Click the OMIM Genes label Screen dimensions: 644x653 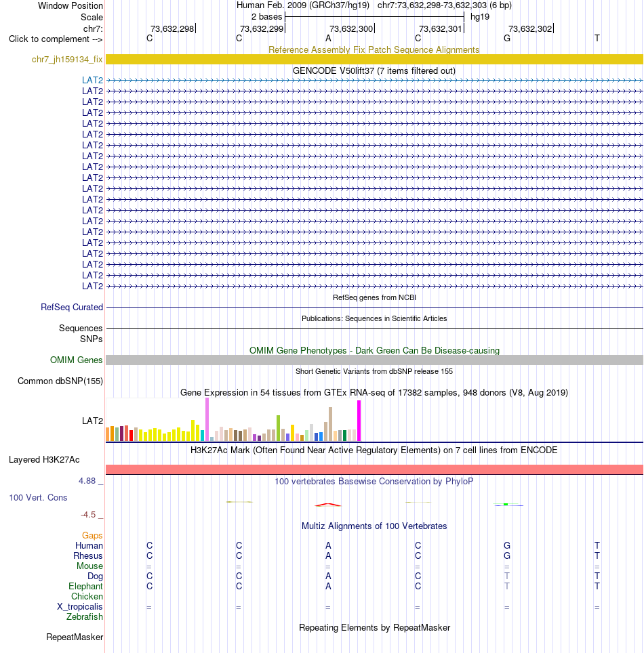click(x=77, y=360)
